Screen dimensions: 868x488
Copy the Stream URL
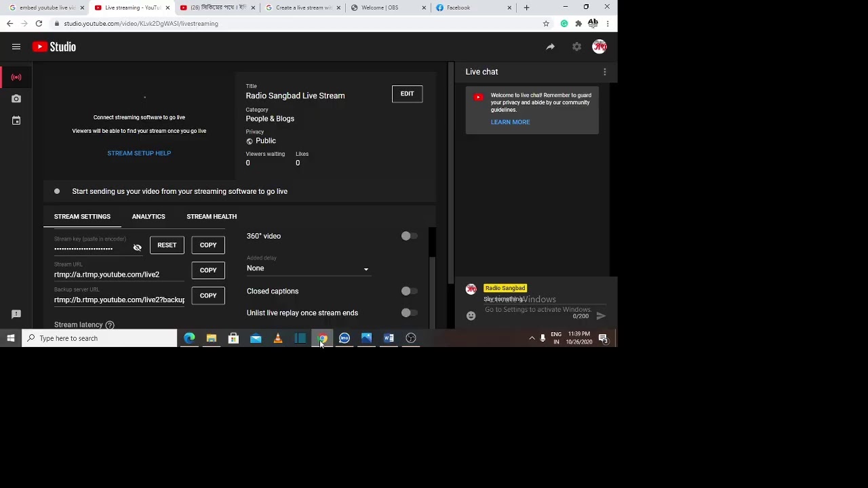point(208,270)
